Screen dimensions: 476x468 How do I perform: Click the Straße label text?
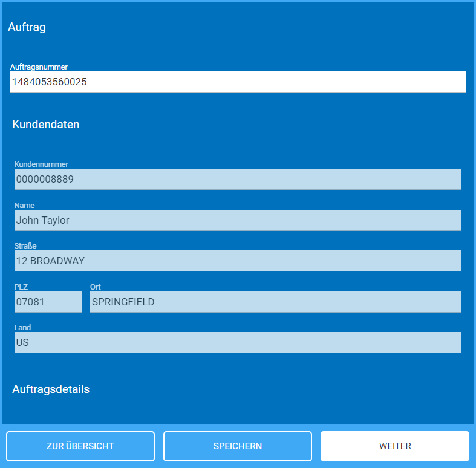pyautogui.click(x=25, y=246)
